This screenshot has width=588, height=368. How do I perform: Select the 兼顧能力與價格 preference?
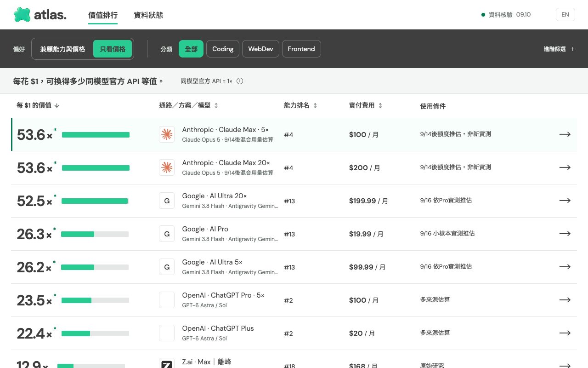(x=62, y=49)
